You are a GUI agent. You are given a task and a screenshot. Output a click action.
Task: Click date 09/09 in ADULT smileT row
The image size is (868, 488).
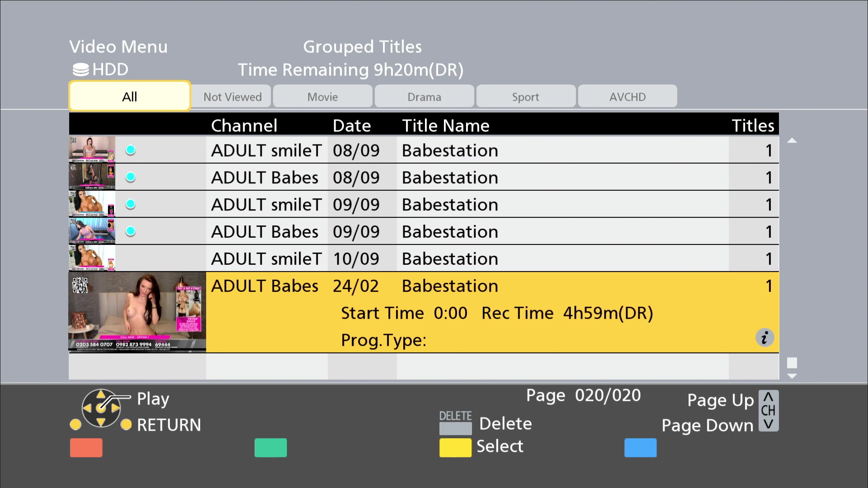pos(356,205)
